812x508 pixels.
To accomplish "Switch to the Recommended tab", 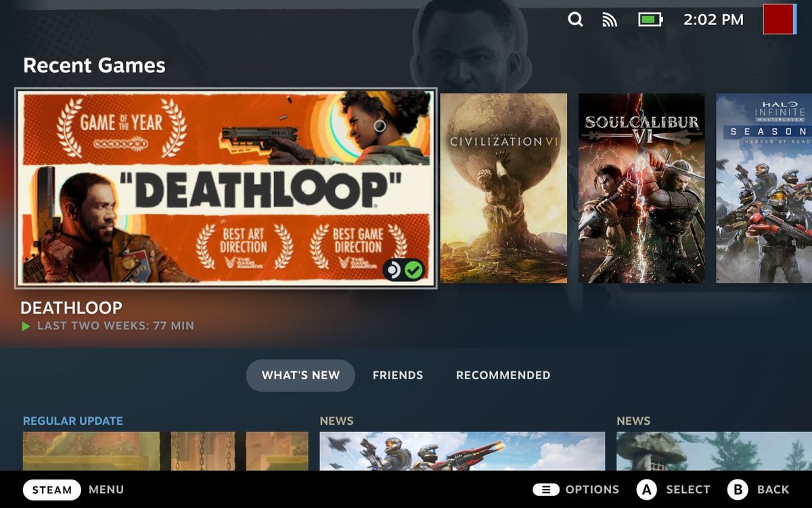I will [x=503, y=375].
